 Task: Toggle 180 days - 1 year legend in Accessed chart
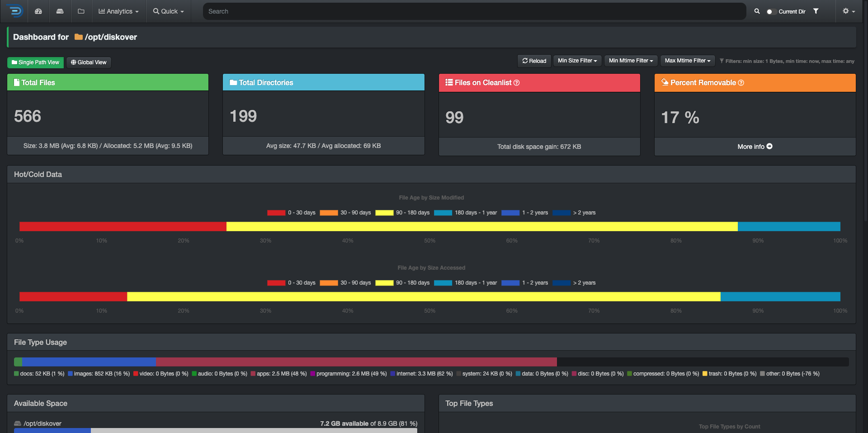(465, 283)
